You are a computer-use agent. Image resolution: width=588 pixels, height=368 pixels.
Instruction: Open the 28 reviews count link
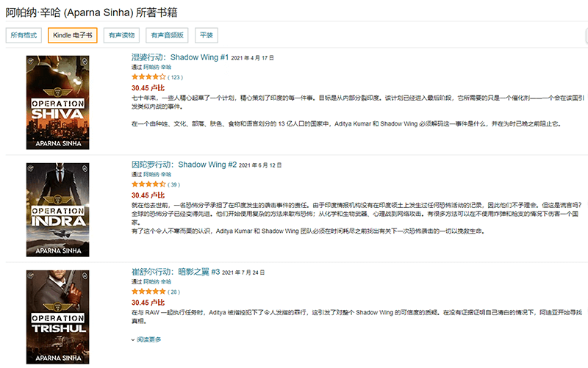click(173, 292)
